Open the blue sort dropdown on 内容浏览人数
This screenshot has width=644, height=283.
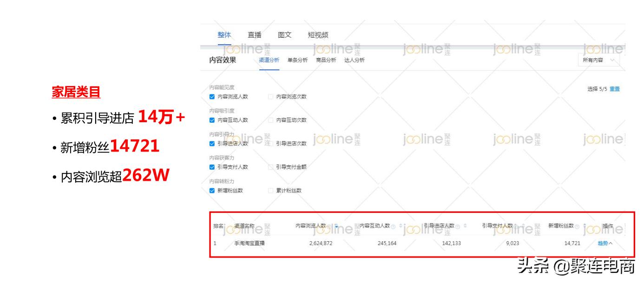coord(335,225)
